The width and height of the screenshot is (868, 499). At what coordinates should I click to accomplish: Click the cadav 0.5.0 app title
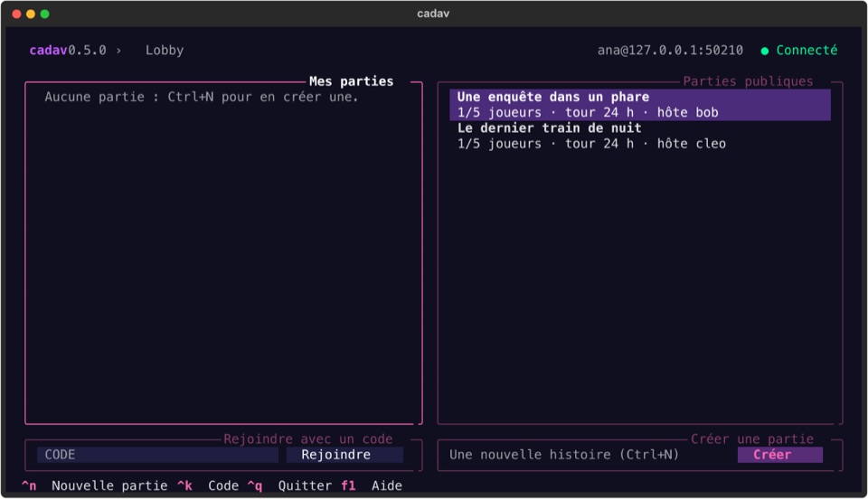68,51
